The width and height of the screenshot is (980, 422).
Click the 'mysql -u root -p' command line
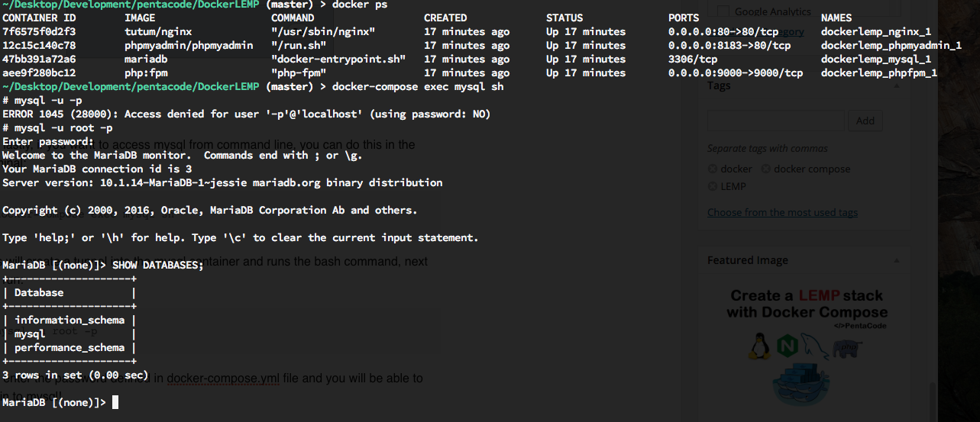click(x=57, y=128)
